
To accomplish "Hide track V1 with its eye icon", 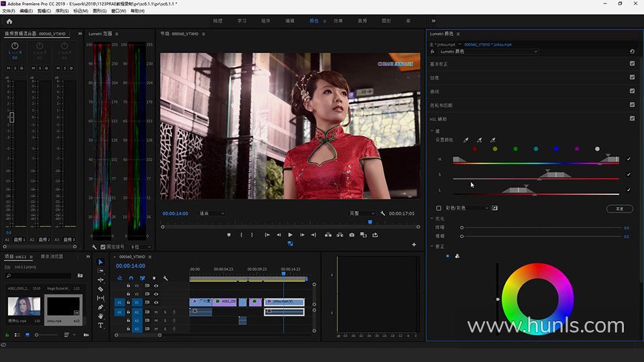I will [x=156, y=302].
